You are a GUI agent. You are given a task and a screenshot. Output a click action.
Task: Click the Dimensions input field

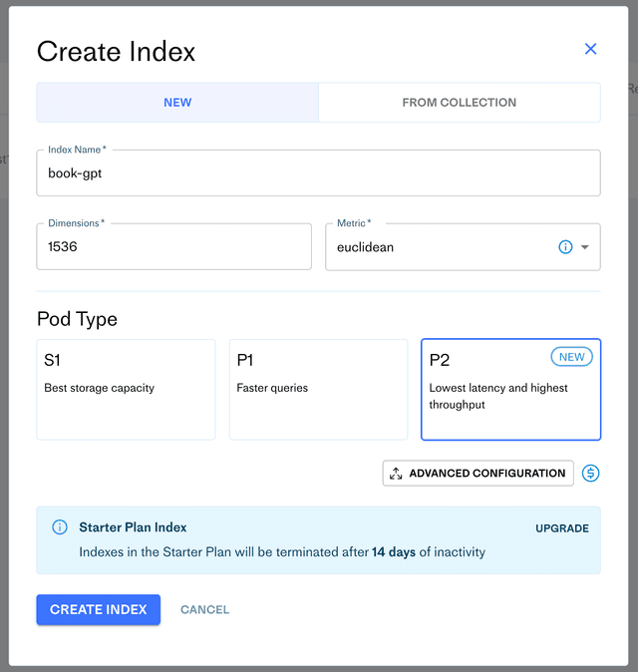pyautogui.click(x=173, y=247)
